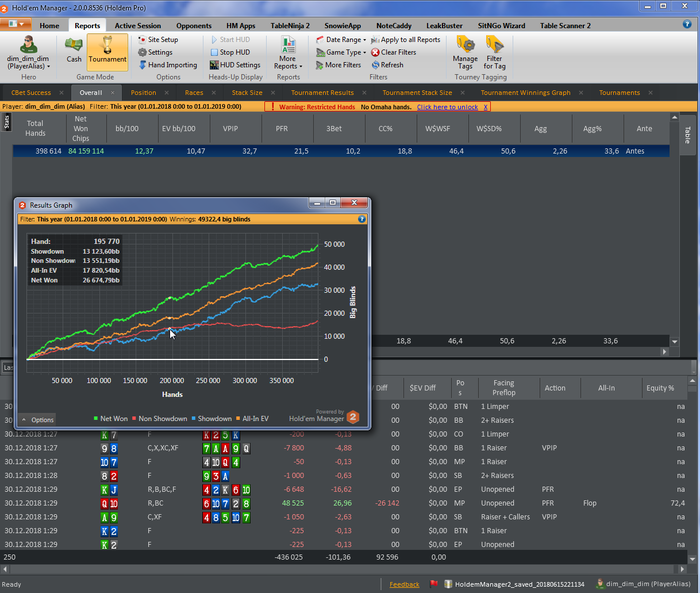Open SnowieApp tab

click(x=342, y=25)
